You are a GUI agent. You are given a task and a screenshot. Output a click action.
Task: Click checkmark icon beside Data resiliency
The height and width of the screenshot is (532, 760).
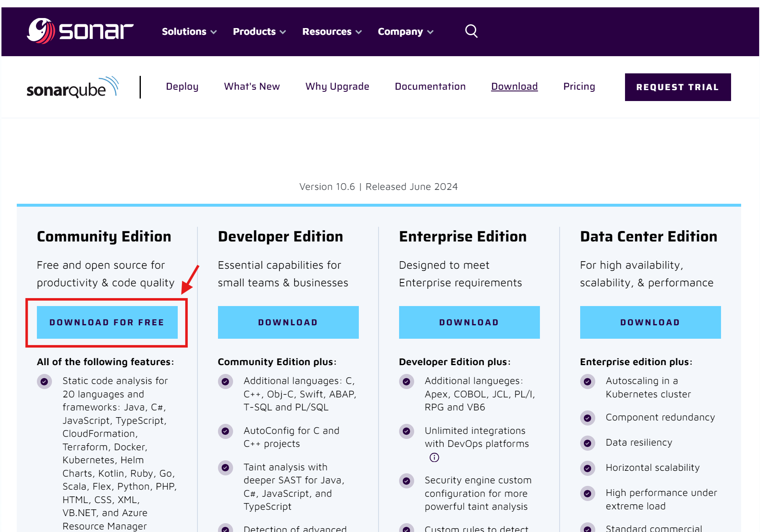[x=588, y=443]
